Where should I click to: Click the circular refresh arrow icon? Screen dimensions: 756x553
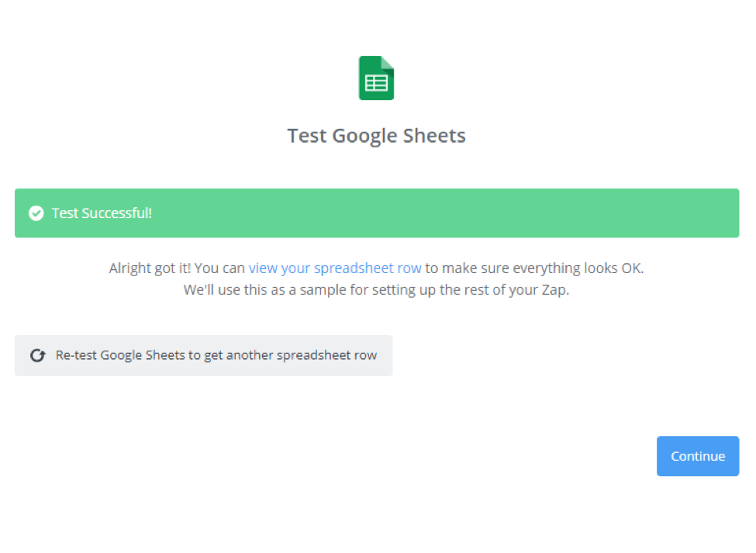coord(38,355)
